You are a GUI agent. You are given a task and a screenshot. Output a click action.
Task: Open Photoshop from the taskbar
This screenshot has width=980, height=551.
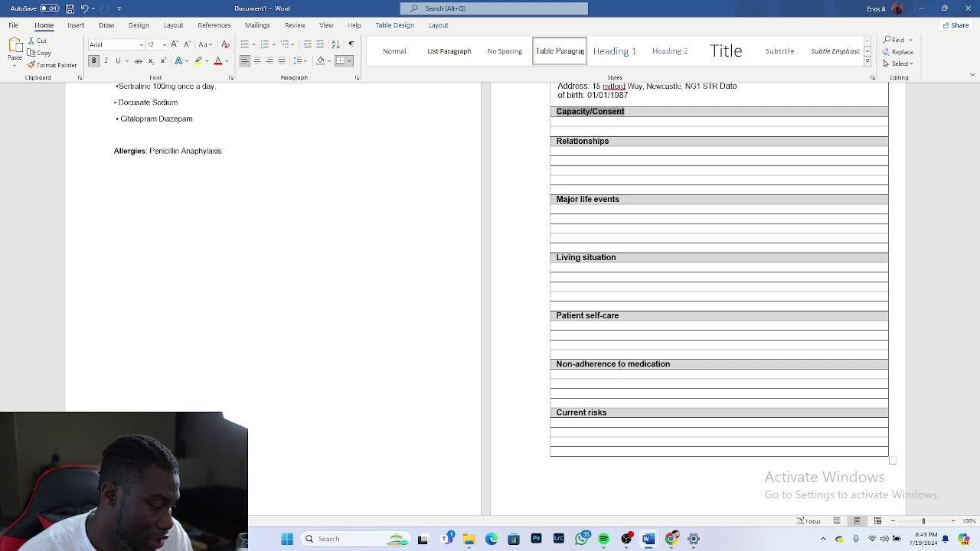[536, 539]
